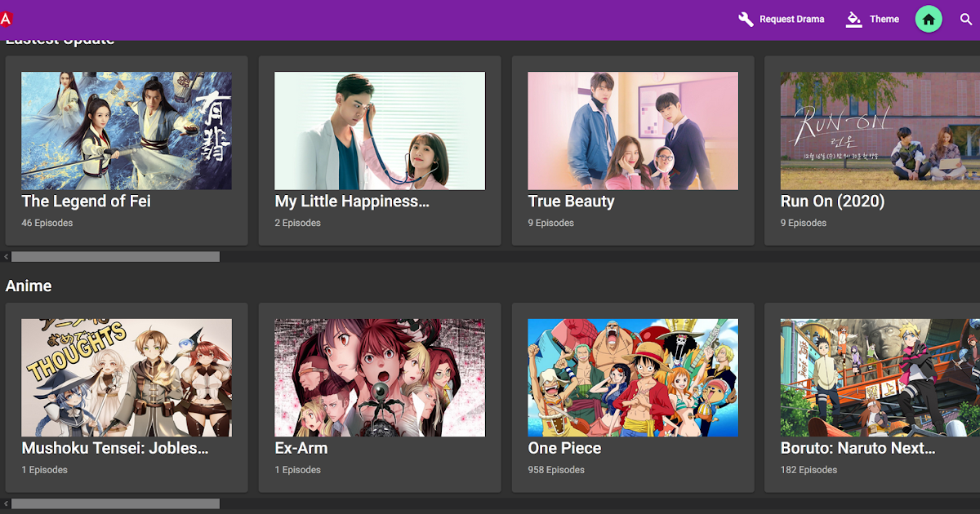Open the Ex-Arm poster
This screenshot has height=514, width=980.
(380, 378)
